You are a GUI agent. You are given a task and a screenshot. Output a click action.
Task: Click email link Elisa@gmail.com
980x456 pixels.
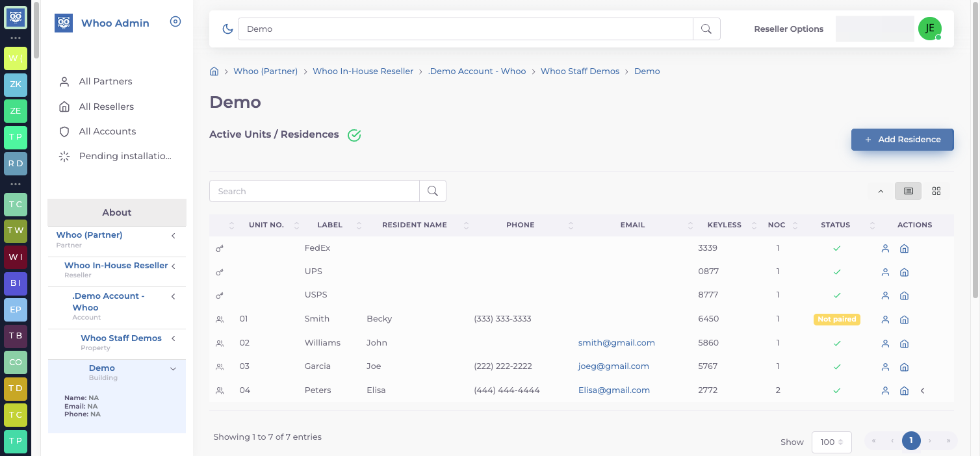pos(614,390)
